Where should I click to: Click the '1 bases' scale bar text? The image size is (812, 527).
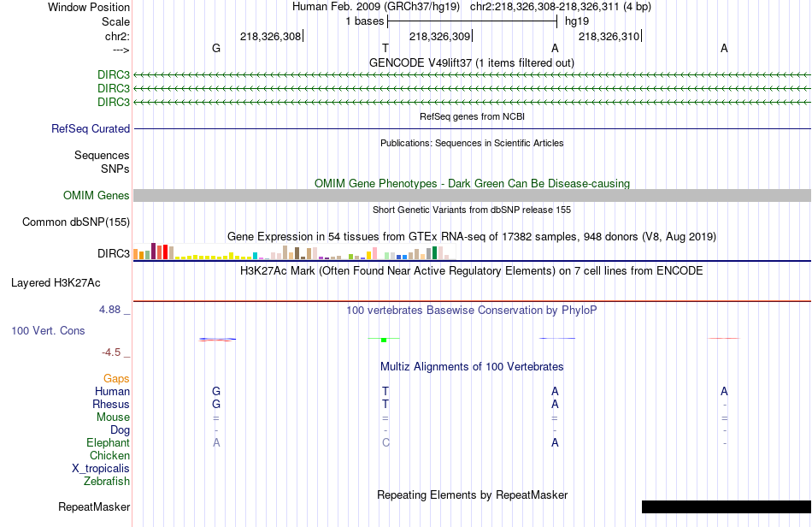click(365, 21)
